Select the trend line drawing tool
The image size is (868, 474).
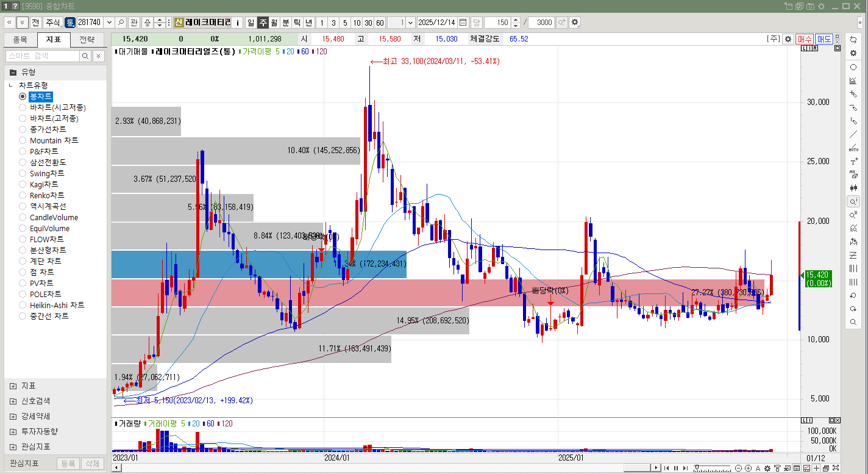click(853, 134)
